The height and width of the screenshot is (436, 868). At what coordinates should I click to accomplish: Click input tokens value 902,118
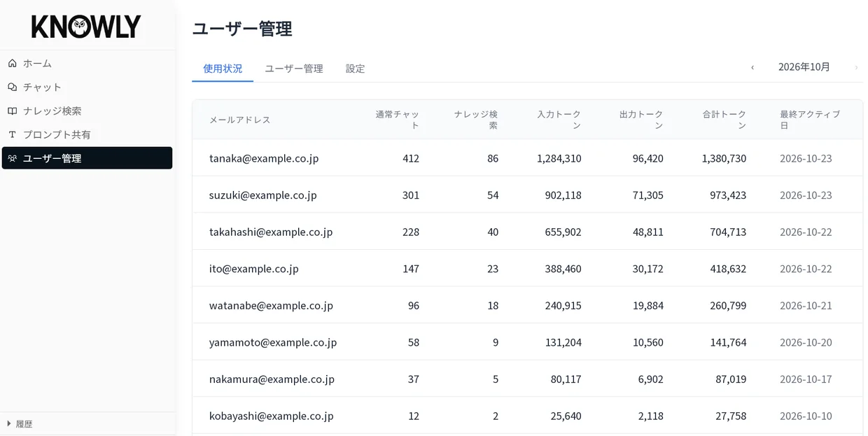coord(563,195)
